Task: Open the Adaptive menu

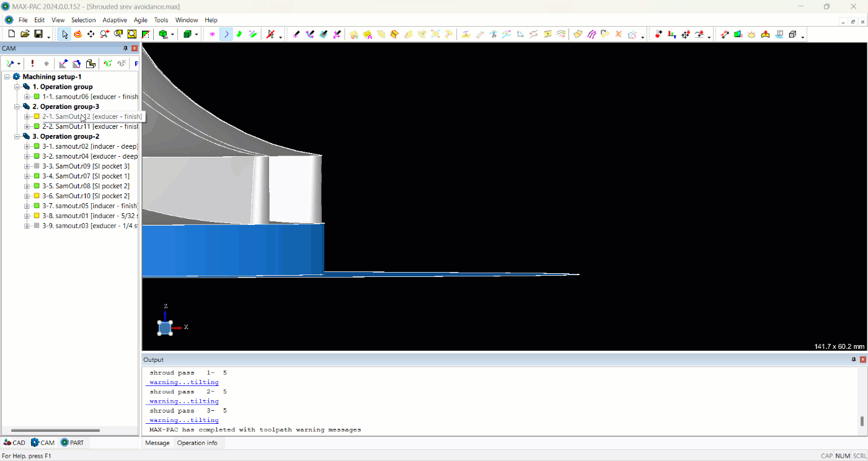Action: (115, 20)
